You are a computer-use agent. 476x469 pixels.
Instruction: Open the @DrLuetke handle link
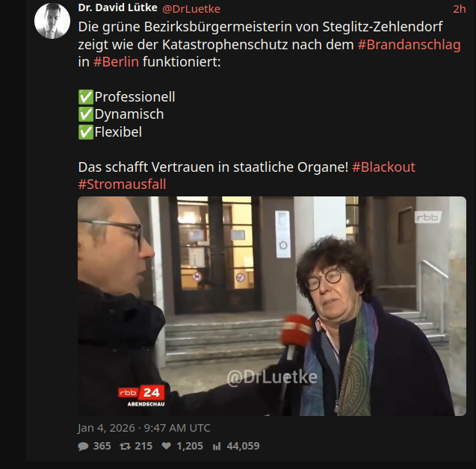pyautogui.click(x=191, y=9)
